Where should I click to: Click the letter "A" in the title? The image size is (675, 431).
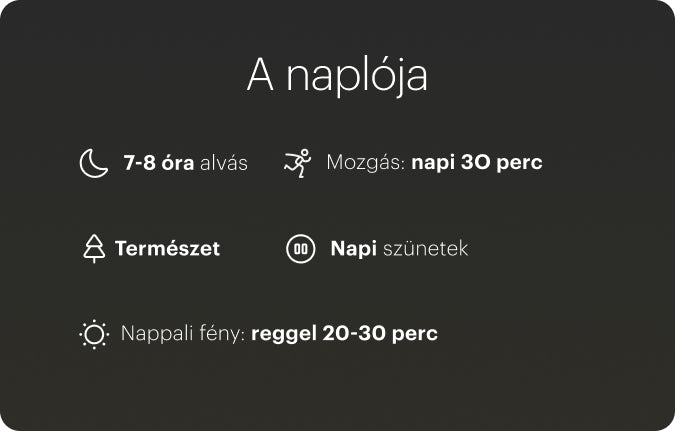(262, 77)
